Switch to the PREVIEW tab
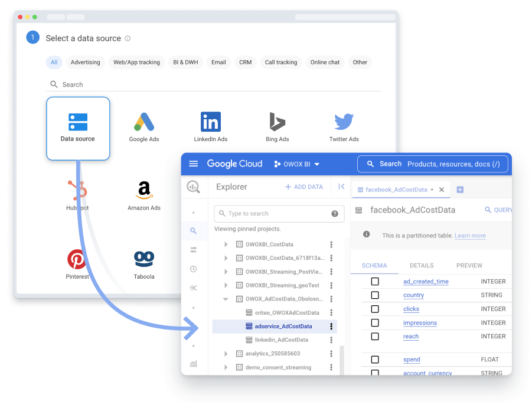532x408 pixels. (x=469, y=266)
